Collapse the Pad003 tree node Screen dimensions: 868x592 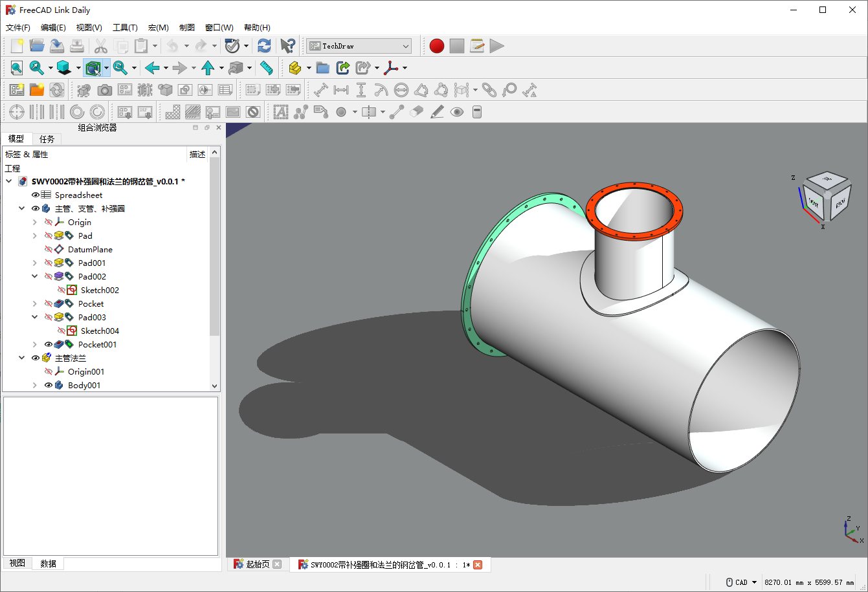coord(35,317)
